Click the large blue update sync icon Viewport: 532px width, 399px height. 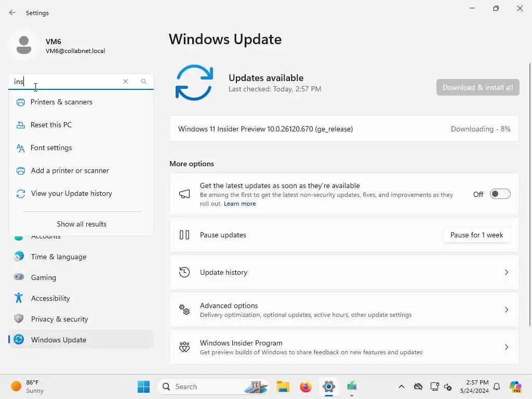194,83
